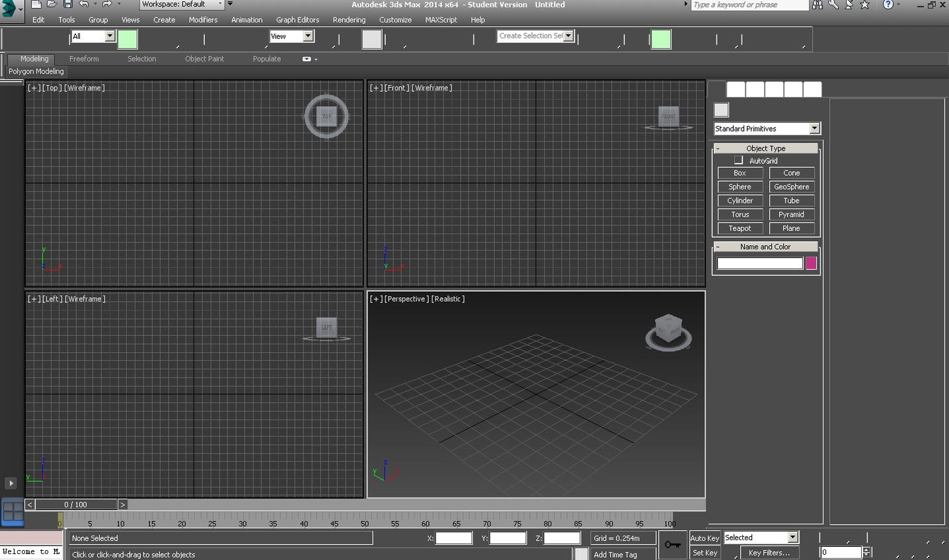949x560 pixels.
Task: Click the GeoSphere primitive button
Action: coord(792,187)
